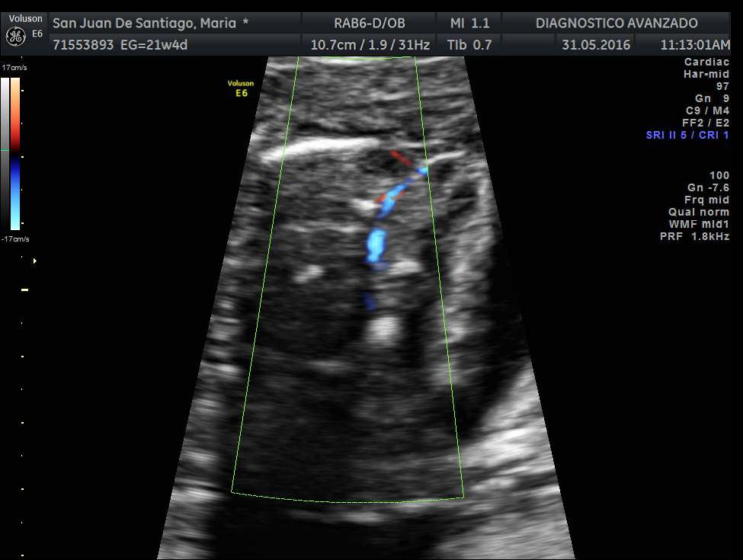The image size is (743, 560).
Task: Click the red Doppler flow signal
Action: [399, 158]
